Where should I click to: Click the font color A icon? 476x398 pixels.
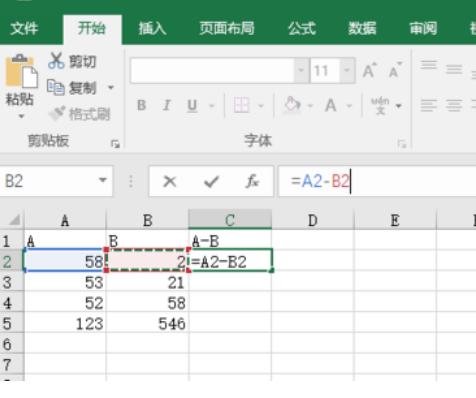[x=331, y=105]
